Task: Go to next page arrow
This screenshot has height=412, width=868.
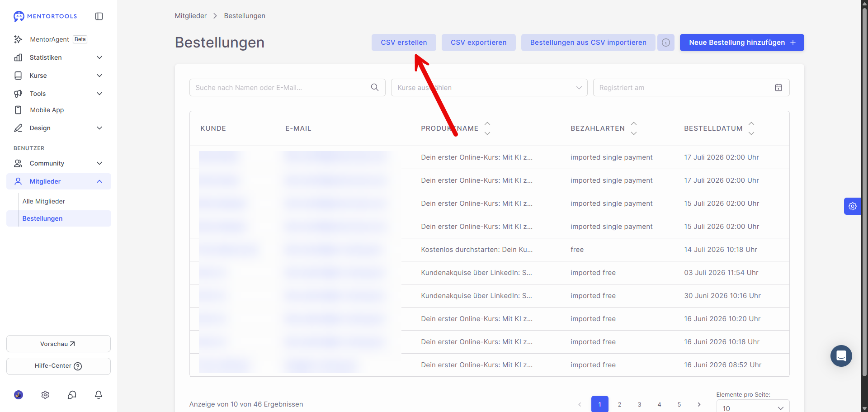Action: point(699,404)
